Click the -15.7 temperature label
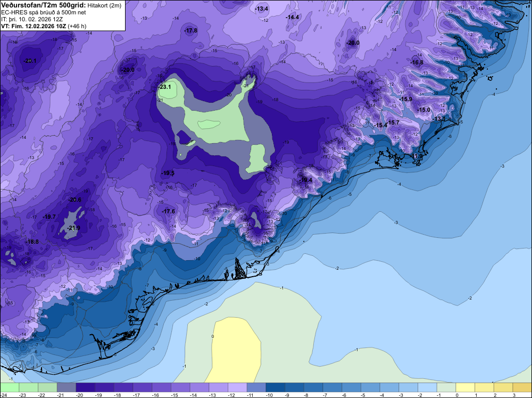The height and width of the screenshot is (398, 532). 393,122
